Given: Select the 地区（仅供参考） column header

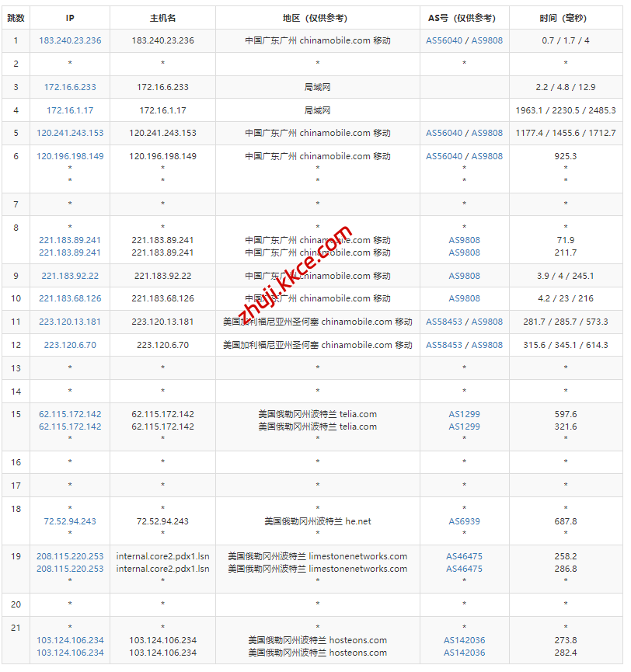Looking at the screenshot, I should click(317, 18).
